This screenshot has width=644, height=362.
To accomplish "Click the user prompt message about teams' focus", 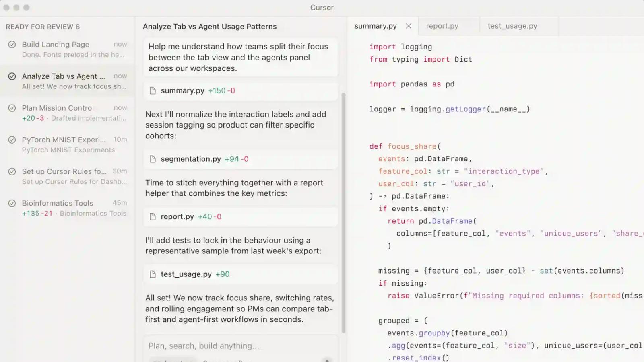I will coord(241,58).
